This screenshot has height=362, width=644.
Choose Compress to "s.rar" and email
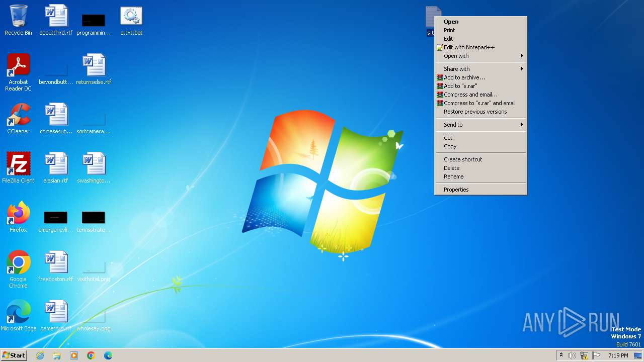480,103
